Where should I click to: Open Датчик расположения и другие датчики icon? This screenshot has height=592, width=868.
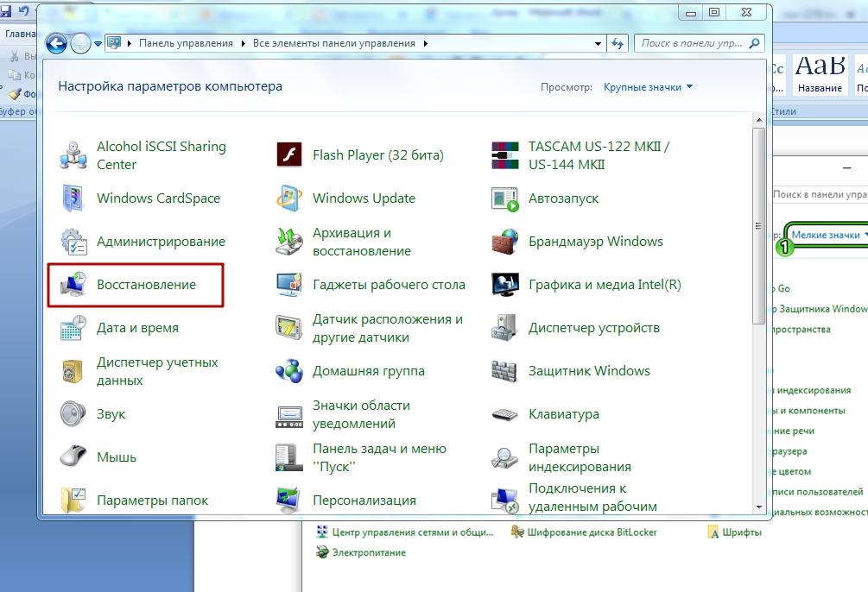(x=289, y=328)
